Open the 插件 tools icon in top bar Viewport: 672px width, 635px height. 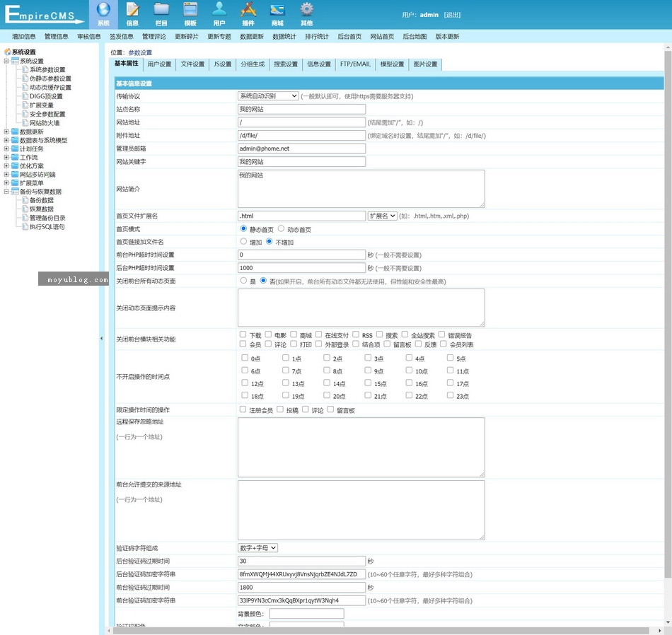248,9
